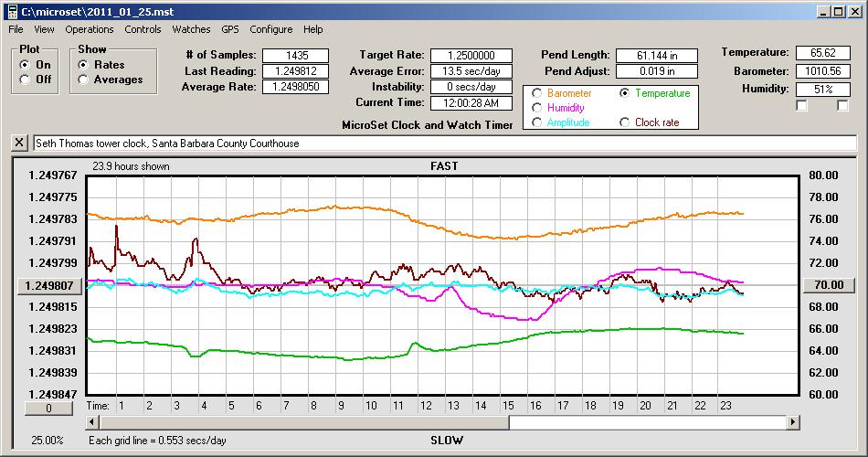Click the scrollbar right arrow

[793, 422]
